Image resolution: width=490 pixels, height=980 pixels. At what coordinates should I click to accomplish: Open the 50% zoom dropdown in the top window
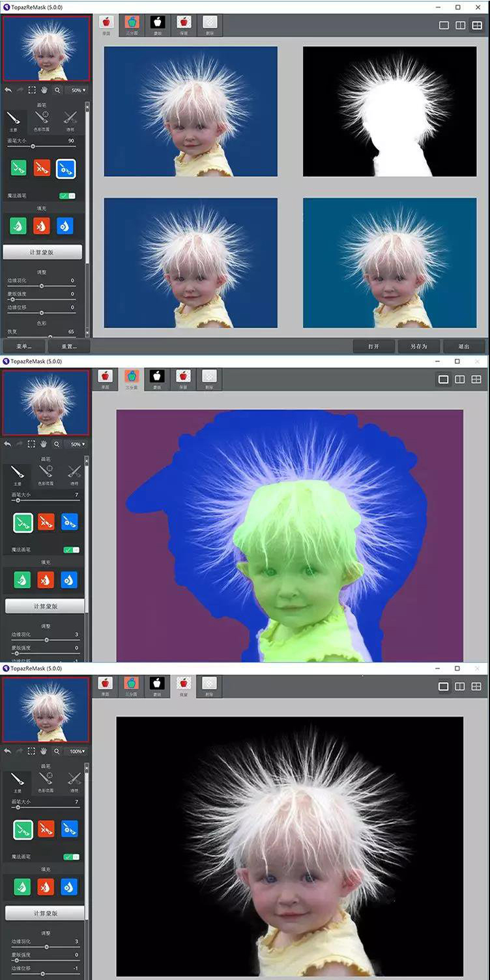pos(78,90)
